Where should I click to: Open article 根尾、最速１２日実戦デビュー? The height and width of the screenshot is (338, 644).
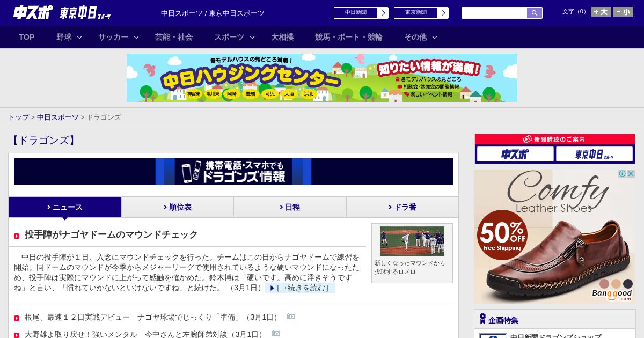[x=152, y=317]
